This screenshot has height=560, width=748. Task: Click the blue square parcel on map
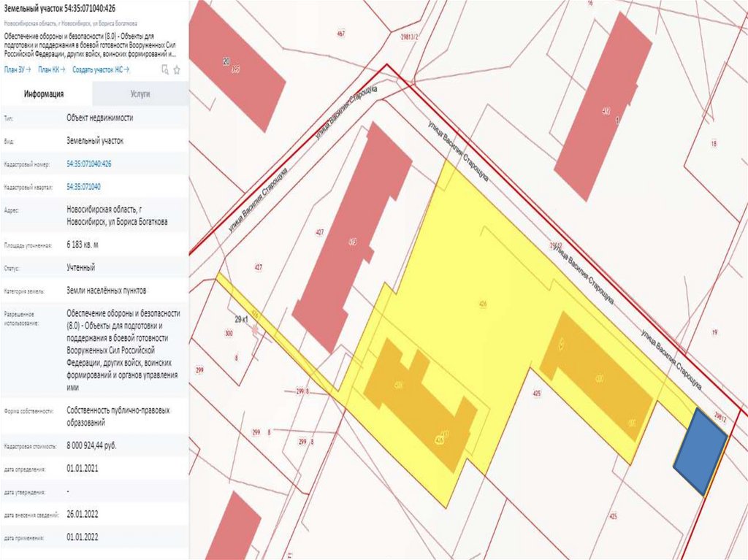point(701,450)
